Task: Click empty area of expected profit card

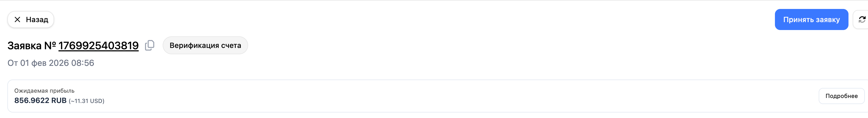Action: click(x=438, y=96)
